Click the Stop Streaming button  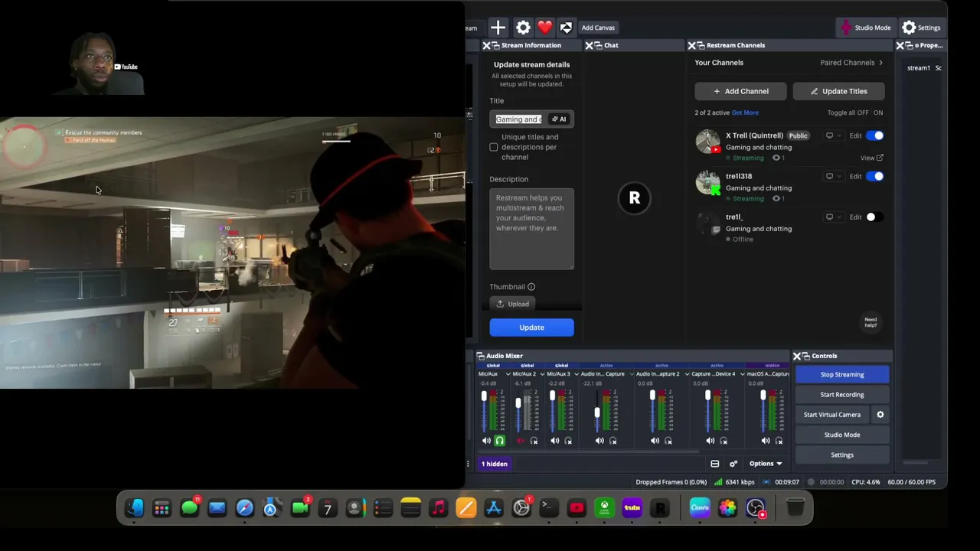coord(842,375)
